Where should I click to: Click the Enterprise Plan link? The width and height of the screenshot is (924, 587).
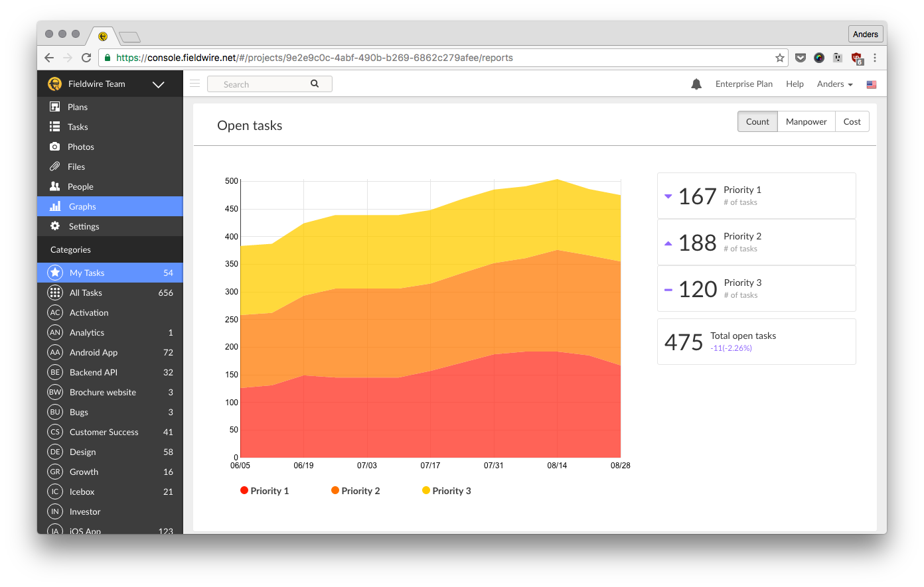click(x=743, y=84)
